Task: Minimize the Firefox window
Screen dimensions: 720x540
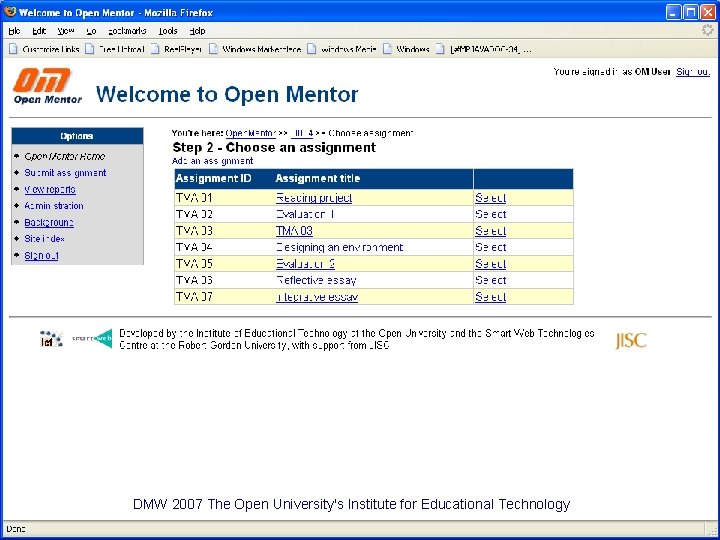Action: coord(674,12)
